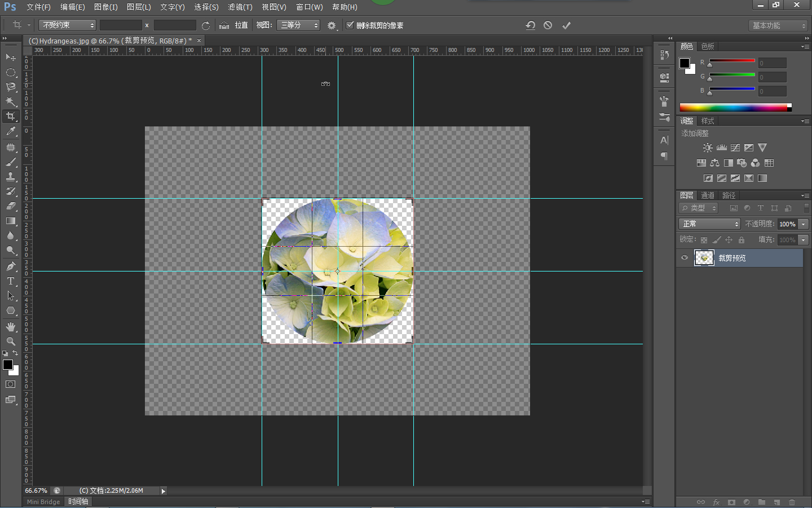Image resolution: width=812 pixels, height=508 pixels.
Task: Select the Pen tool
Action: [x=10, y=266]
